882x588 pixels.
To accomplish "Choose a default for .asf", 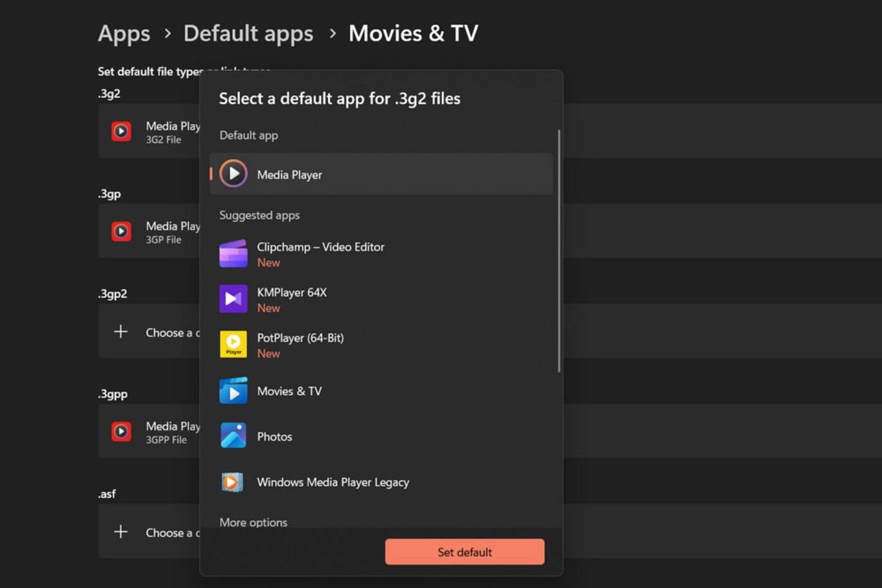I will tap(149, 531).
